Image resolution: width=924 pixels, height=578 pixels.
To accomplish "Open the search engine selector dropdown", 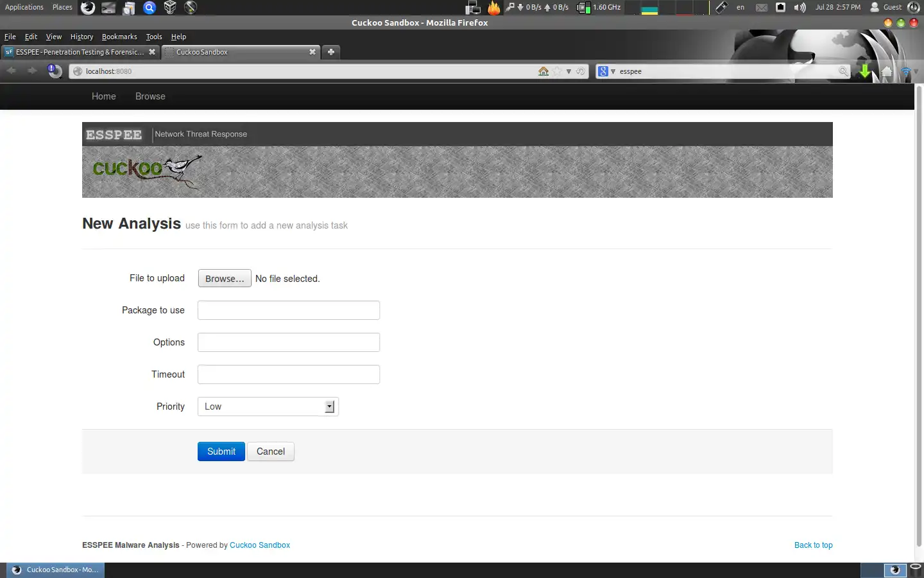I will tap(606, 71).
